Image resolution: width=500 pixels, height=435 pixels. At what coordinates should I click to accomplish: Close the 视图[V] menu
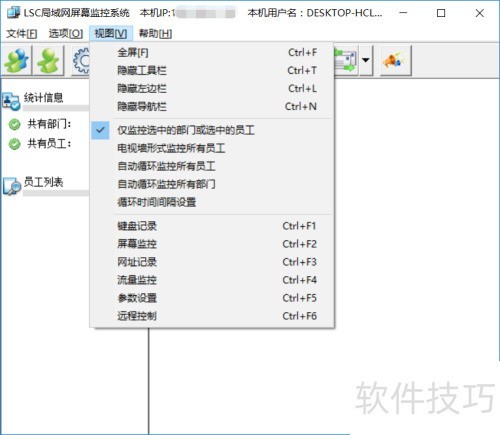point(111,34)
